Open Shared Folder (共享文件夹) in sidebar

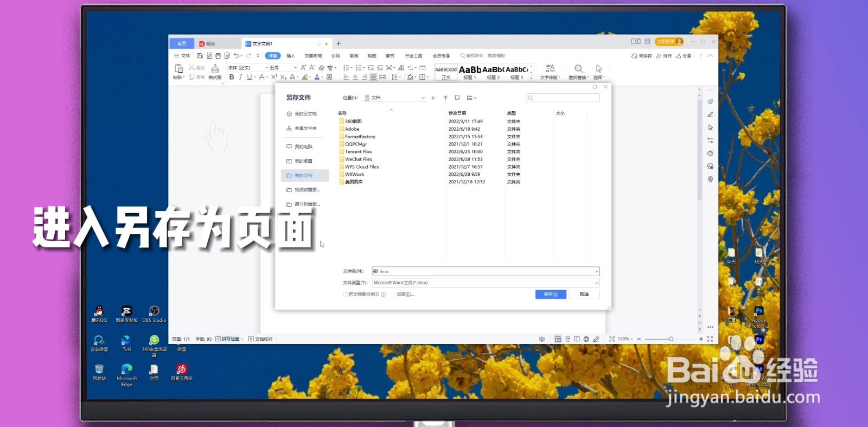click(x=302, y=129)
